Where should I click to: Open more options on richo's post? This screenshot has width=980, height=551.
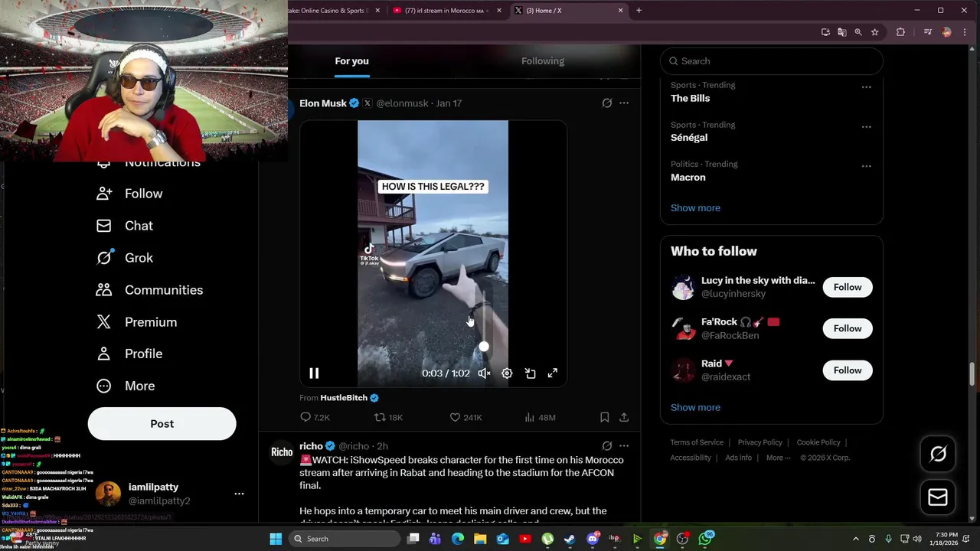pyautogui.click(x=624, y=446)
